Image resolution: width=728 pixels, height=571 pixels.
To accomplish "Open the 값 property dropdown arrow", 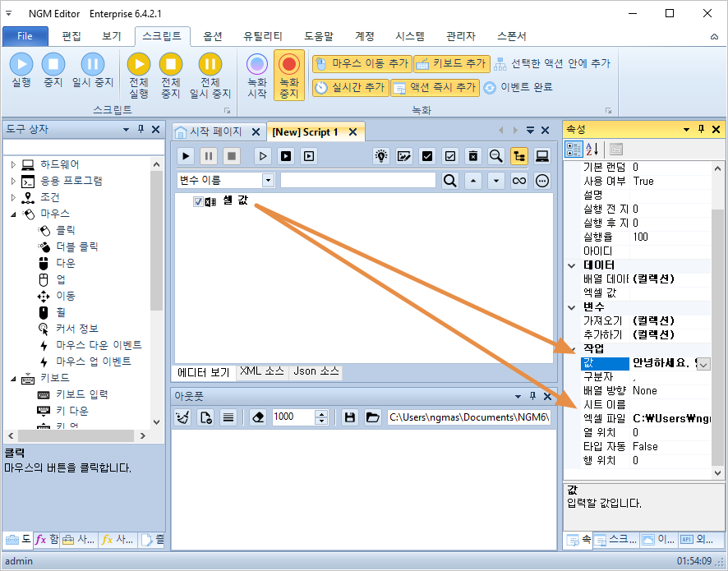I will 704,364.
